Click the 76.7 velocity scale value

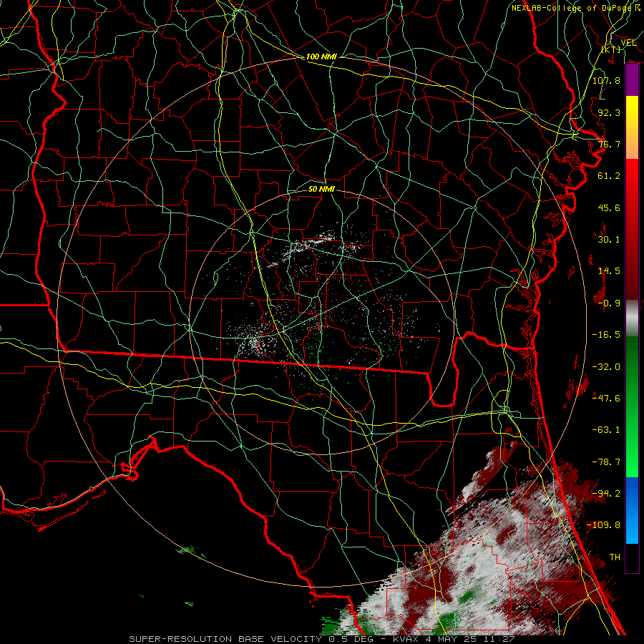coord(609,144)
